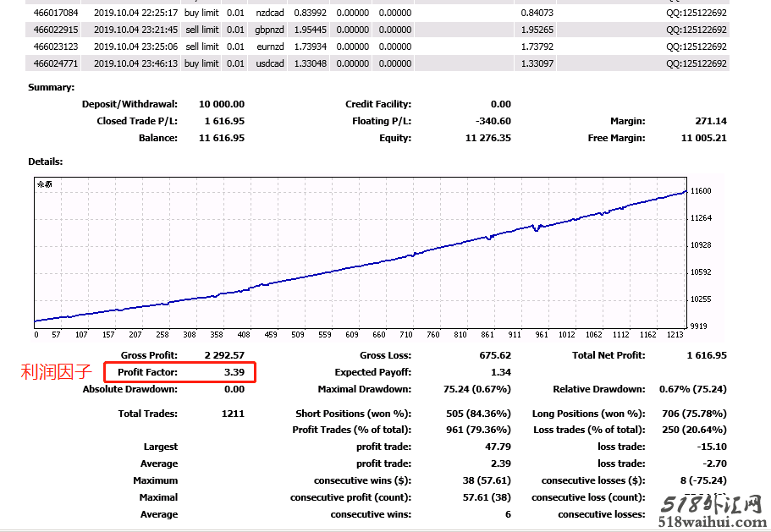The width and height of the screenshot is (771, 532).
Task: Click the Total Trades count 1211
Action: point(232,414)
